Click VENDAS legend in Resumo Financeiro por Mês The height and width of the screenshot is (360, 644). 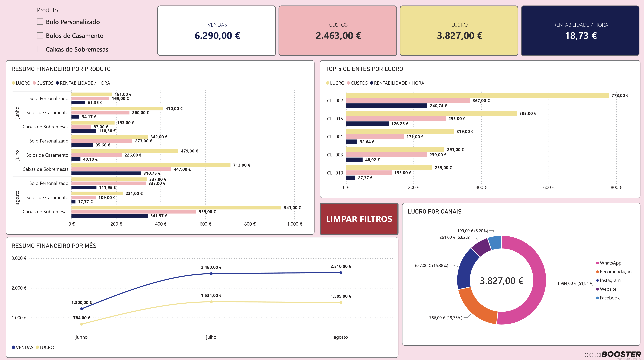click(23, 347)
